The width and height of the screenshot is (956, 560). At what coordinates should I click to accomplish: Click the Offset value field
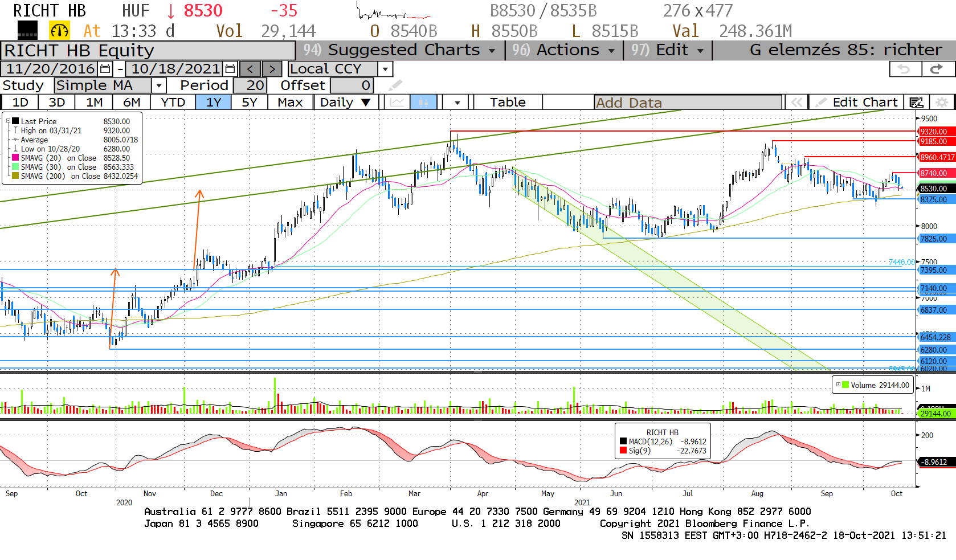(x=352, y=85)
